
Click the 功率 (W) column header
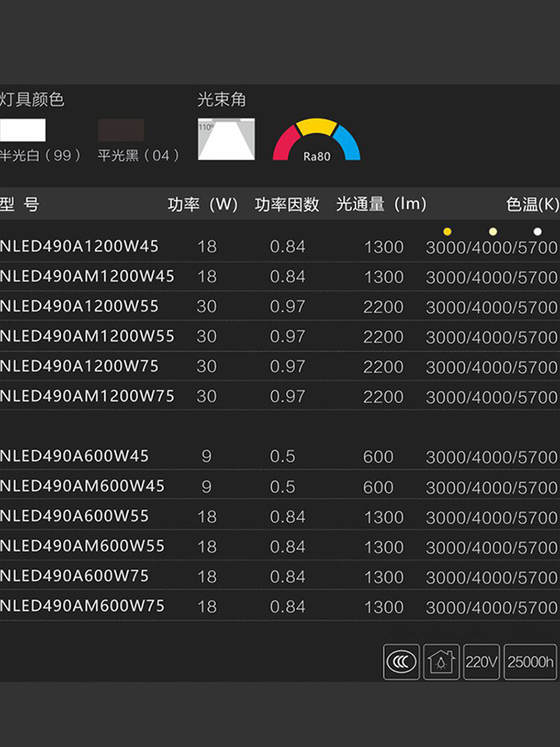coord(202,205)
